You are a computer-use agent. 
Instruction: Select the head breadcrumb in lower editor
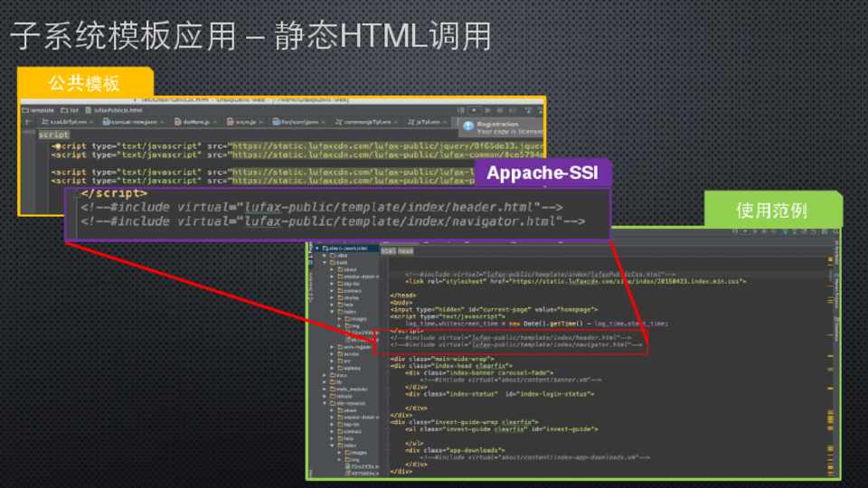[406, 251]
